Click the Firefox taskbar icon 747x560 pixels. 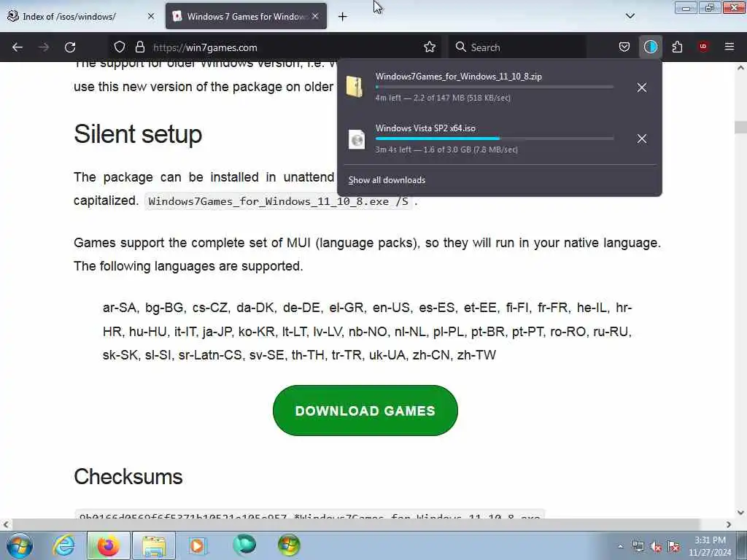109,545
